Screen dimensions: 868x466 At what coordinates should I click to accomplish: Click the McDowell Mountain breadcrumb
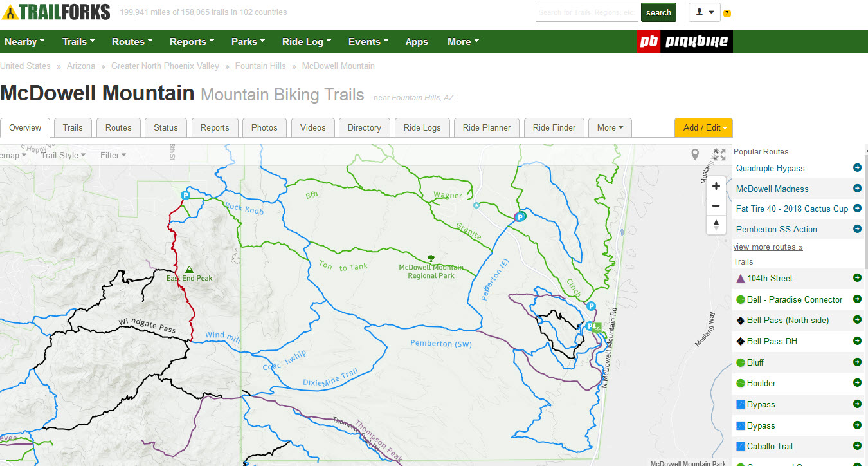[338, 66]
